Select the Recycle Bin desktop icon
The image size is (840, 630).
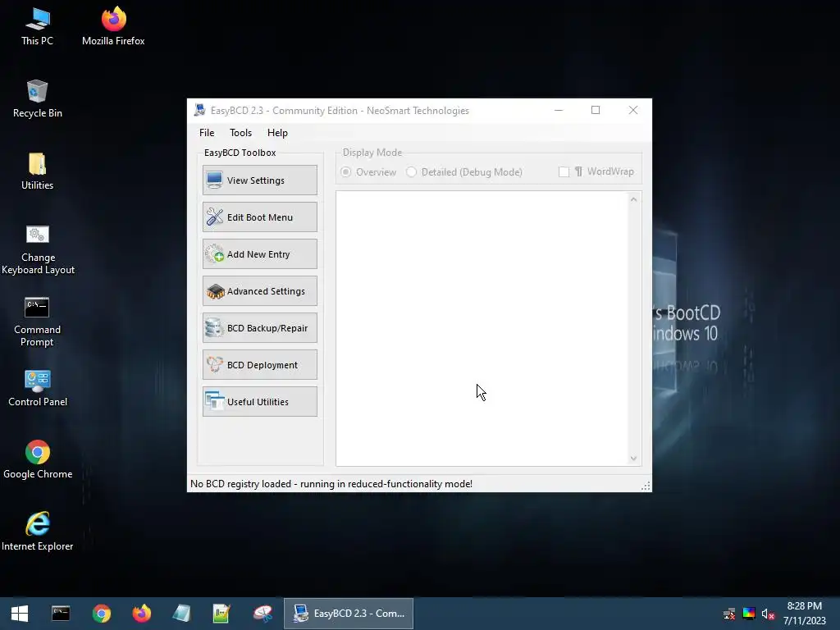coord(38,99)
